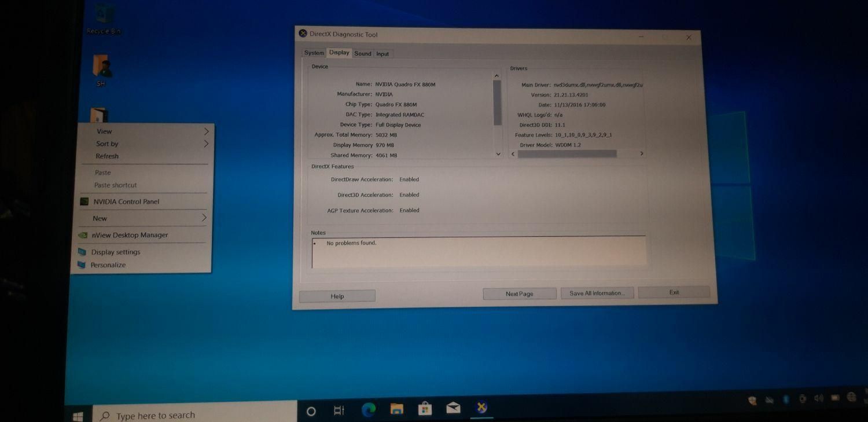Click DAC Type value Integrated RAMDAC

tap(400, 115)
